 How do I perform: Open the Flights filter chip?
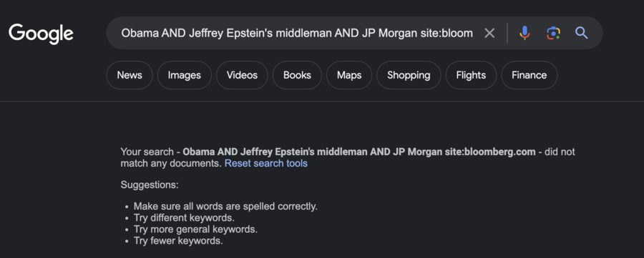point(471,75)
